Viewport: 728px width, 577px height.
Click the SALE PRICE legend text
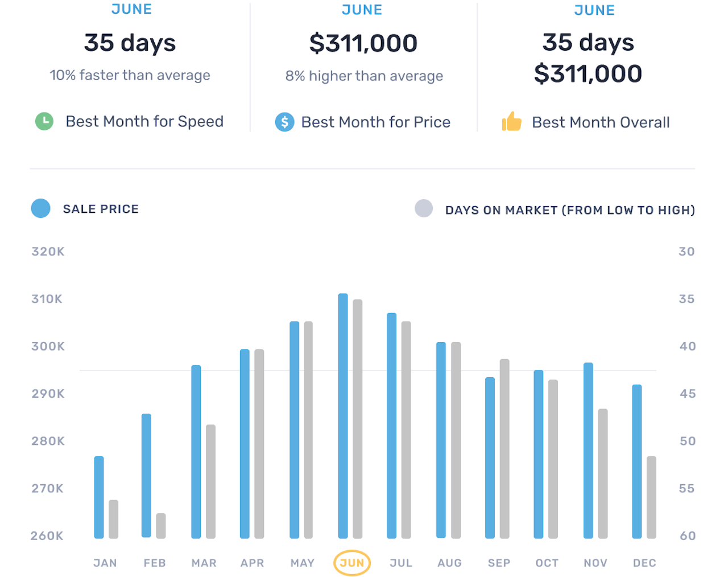point(101,209)
